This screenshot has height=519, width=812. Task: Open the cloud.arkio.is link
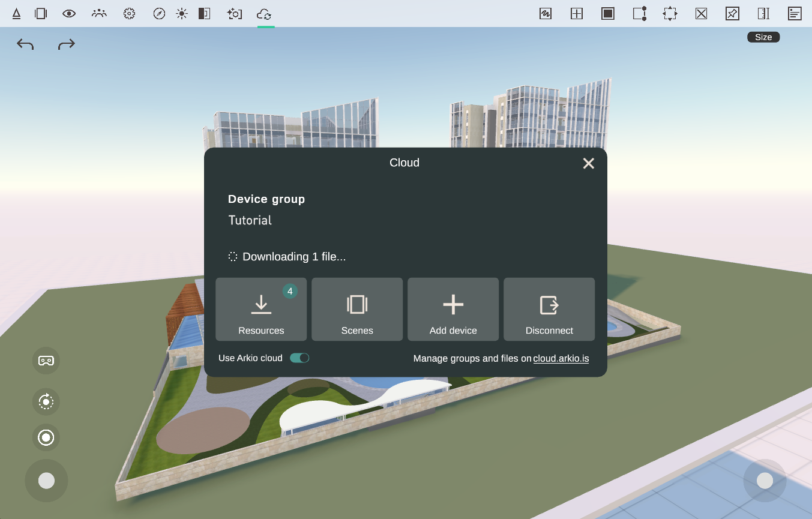(x=561, y=359)
